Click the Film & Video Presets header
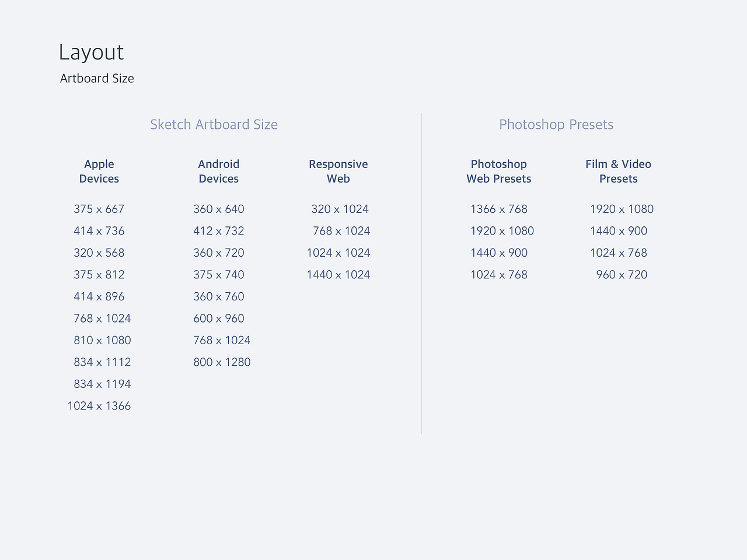747x560 pixels. [x=619, y=171]
